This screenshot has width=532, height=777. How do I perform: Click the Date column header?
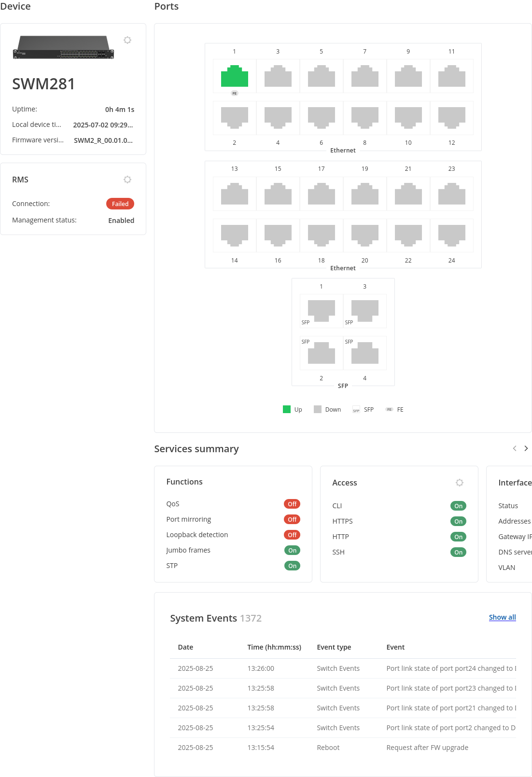point(185,647)
